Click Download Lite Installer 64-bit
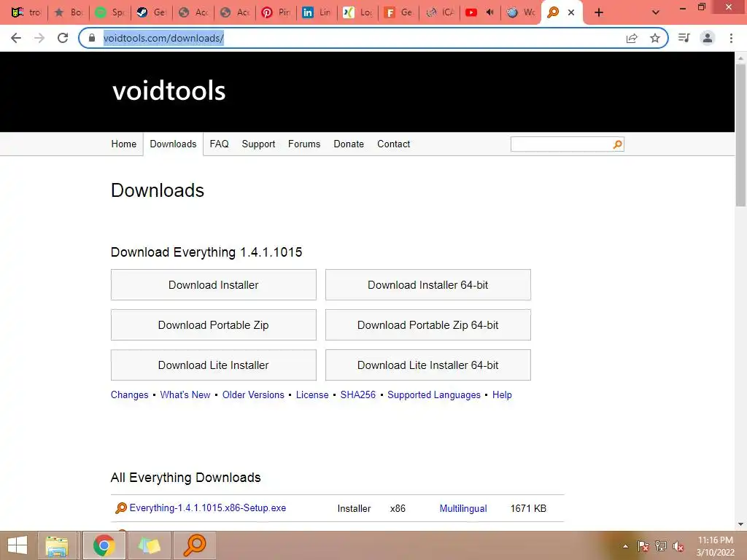This screenshot has width=747, height=560. click(427, 365)
